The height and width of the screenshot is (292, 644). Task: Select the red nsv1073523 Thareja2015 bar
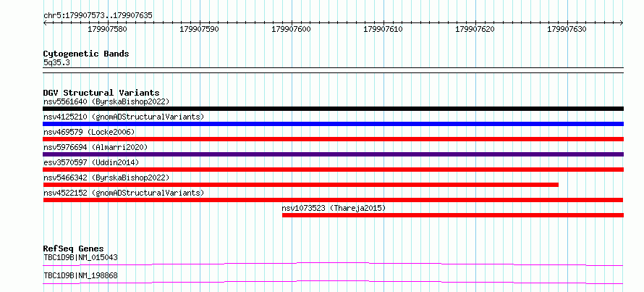tap(452, 215)
